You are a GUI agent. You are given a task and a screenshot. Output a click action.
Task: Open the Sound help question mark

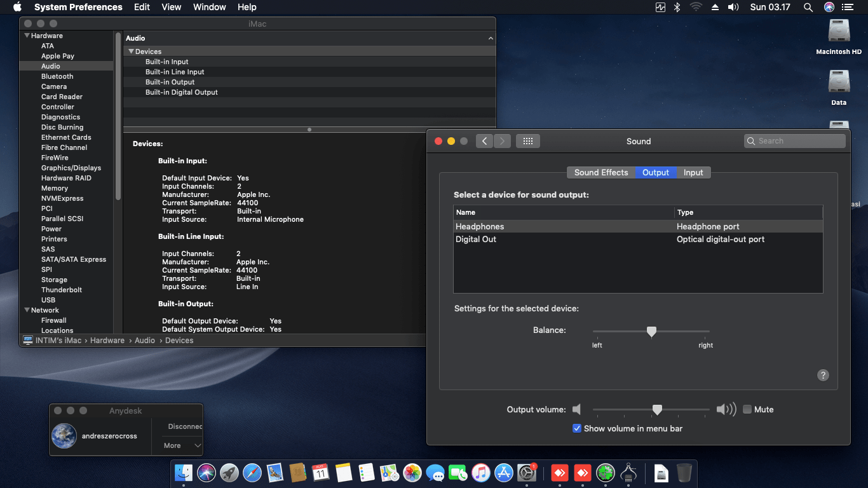[823, 375]
